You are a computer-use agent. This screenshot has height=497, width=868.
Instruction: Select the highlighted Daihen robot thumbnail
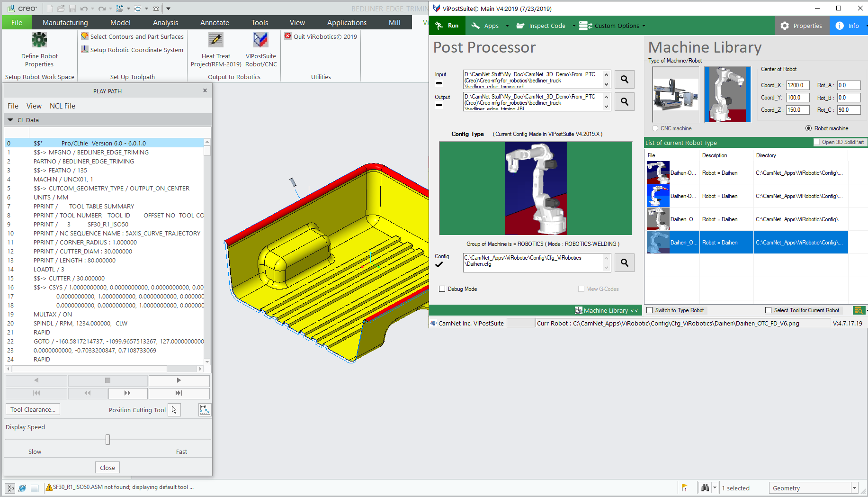coord(658,242)
